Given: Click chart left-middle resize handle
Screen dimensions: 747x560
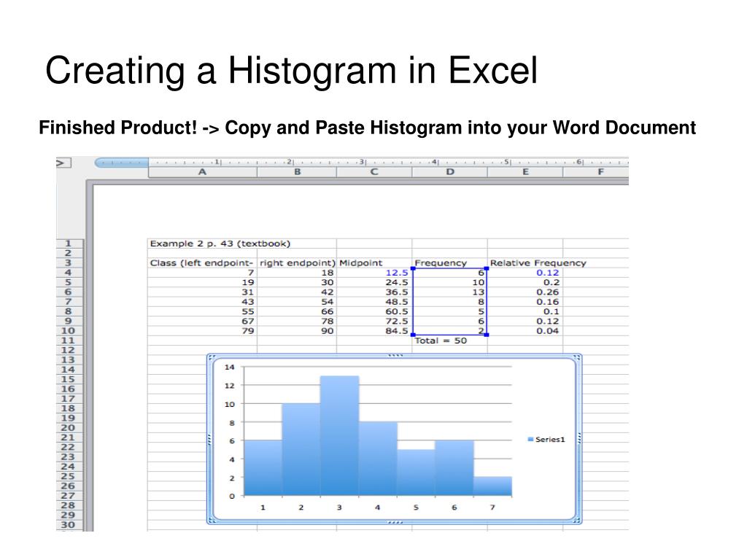Looking at the screenshot, I should (209, 439).
